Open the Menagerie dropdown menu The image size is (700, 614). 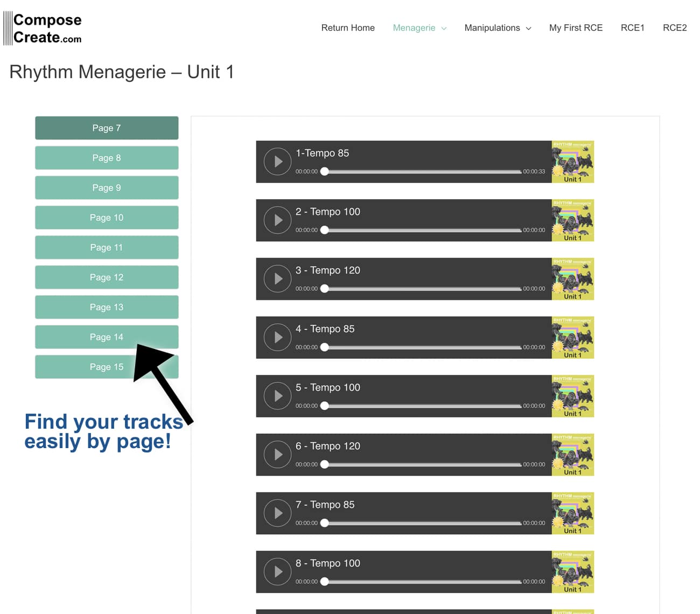pos(415,27)
